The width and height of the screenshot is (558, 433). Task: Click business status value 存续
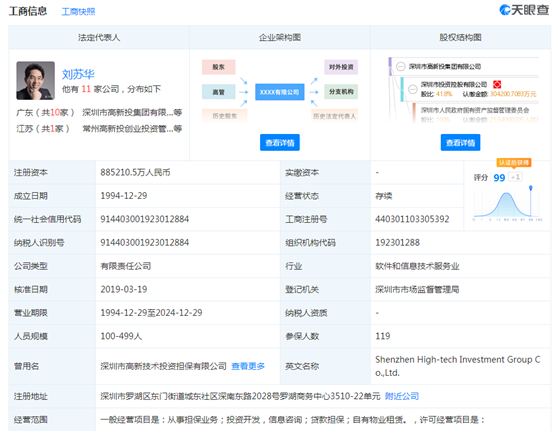pyautogui.click(x=384, y=196)
